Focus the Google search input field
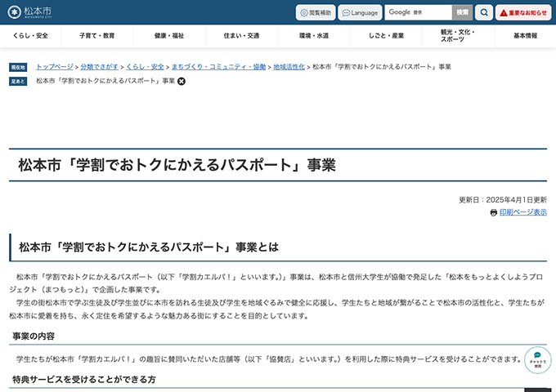 pyautogui.click(x=418, y=12)
